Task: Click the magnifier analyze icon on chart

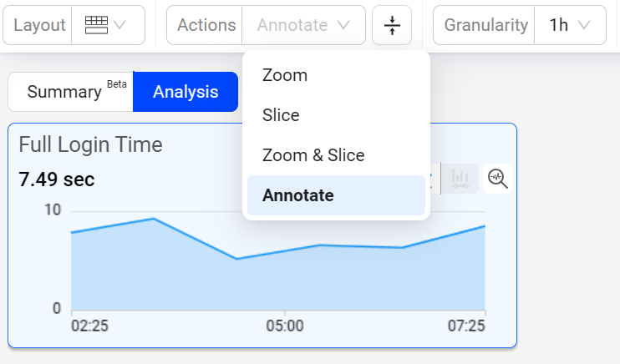Action: point(498,178)
